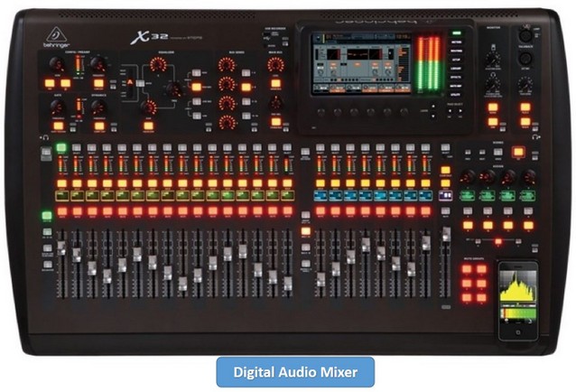The height and width of the screenshot is (392, 576).
Task: Toggle the Talk B button in Talkback section
Action: 525,122
